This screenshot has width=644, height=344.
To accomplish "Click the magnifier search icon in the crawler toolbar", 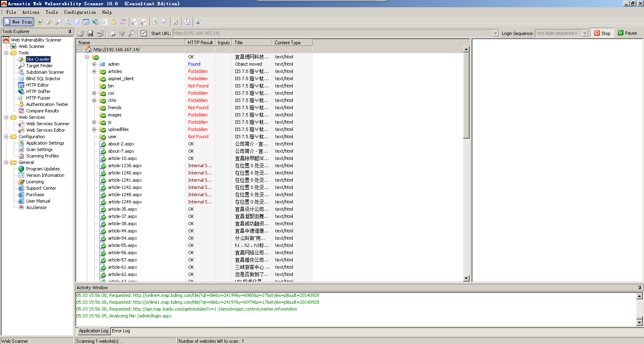I will tap(131, 33).
